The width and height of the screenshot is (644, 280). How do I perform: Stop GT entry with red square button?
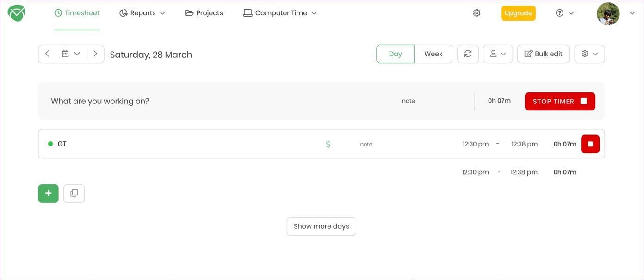coord(590,144)
